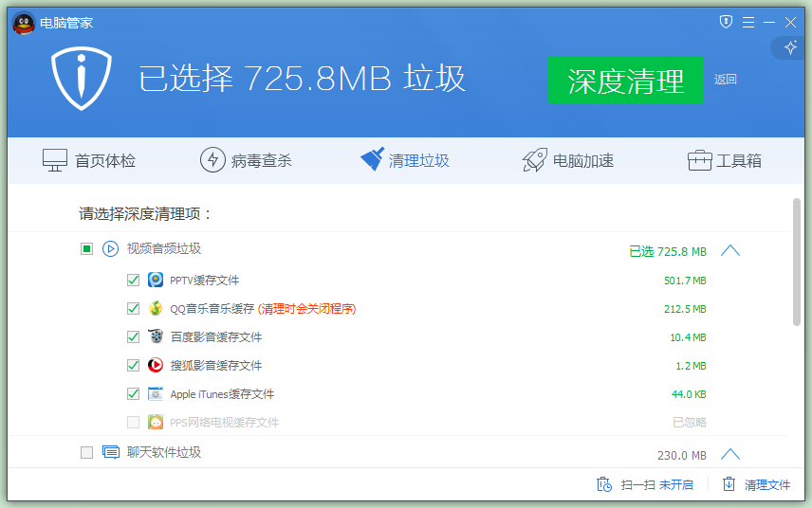Viewport: 812px width, 508px height.
Task: Click the 电脑管家 title text
Action: [66, 23]
